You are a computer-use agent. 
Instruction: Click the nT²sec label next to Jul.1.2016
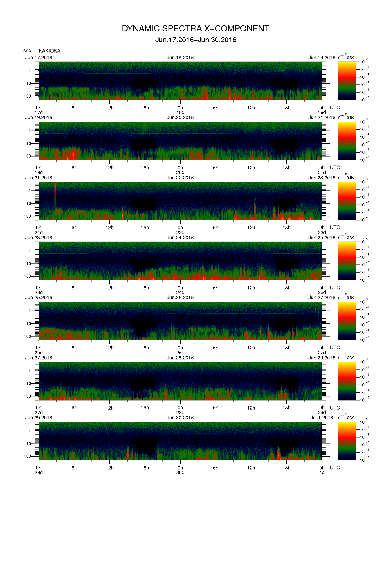(346, 417)
